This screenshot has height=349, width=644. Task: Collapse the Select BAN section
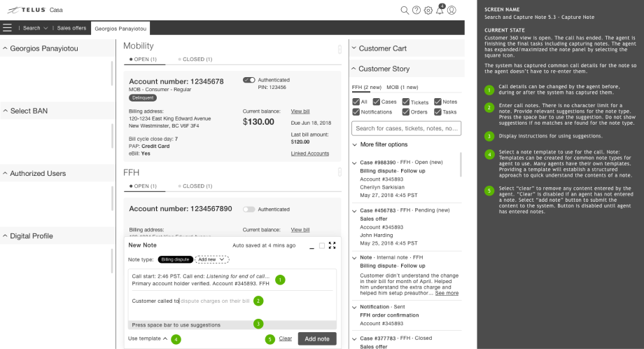5,111
